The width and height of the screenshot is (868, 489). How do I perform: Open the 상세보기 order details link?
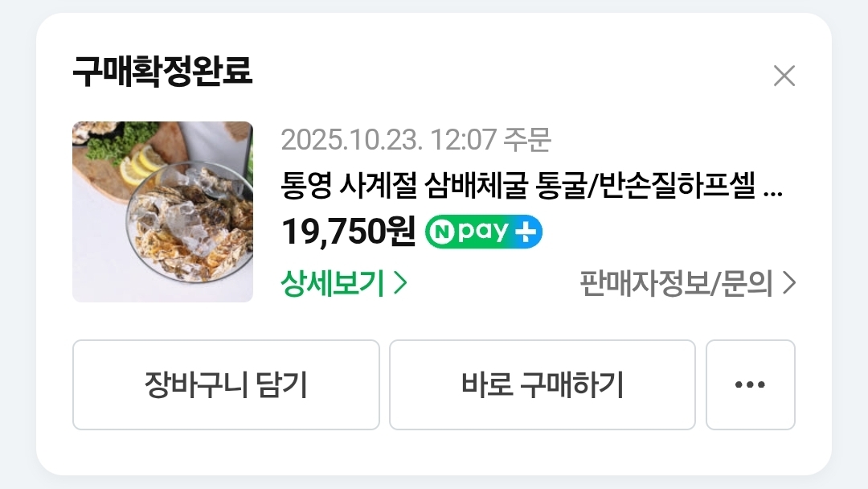(344, 283)
